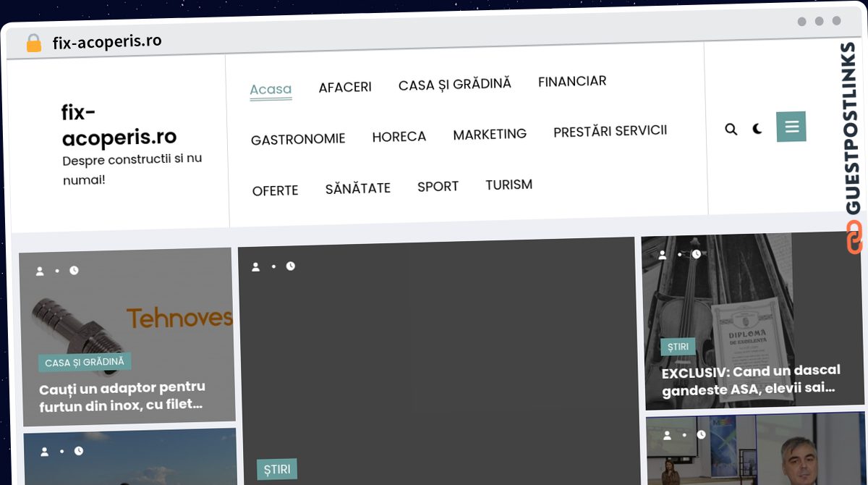Read the article about adaptor pentru furtun din inox

122,396
